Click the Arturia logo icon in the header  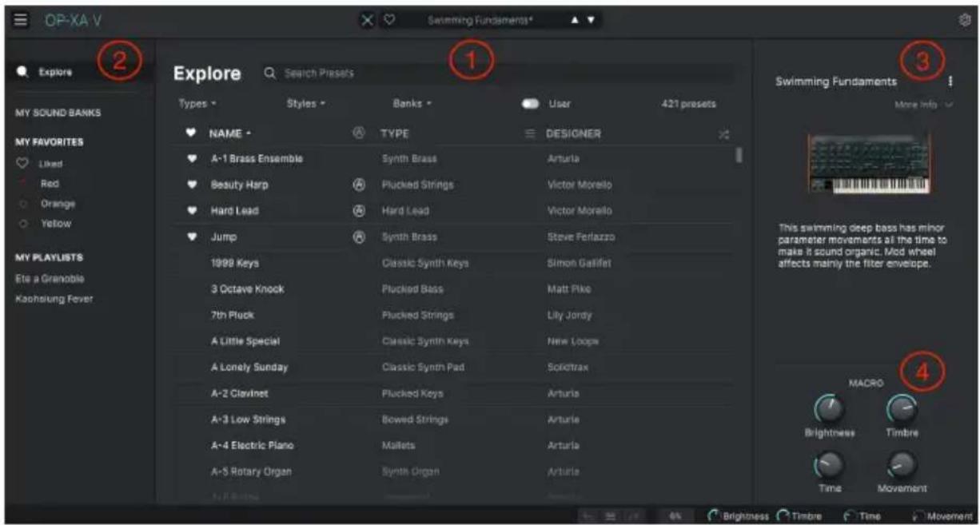[x=359, y=133]
